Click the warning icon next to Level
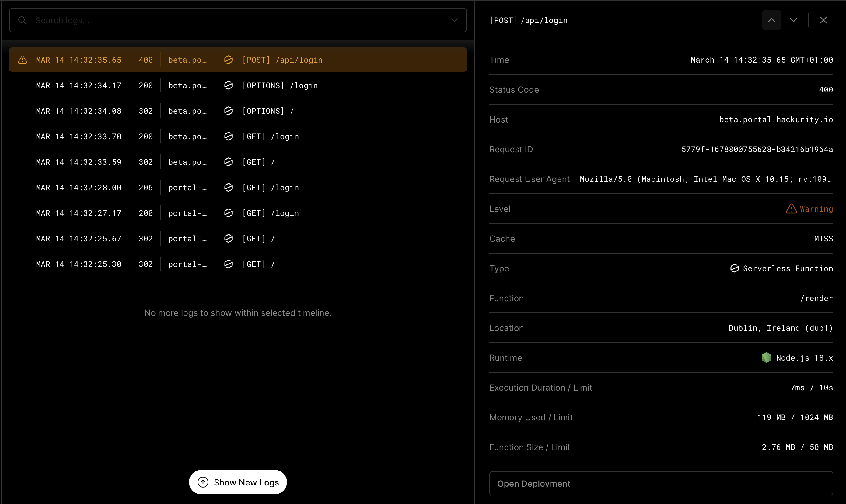The width and height of the screenshot is (846, 504). click(791, 209)
